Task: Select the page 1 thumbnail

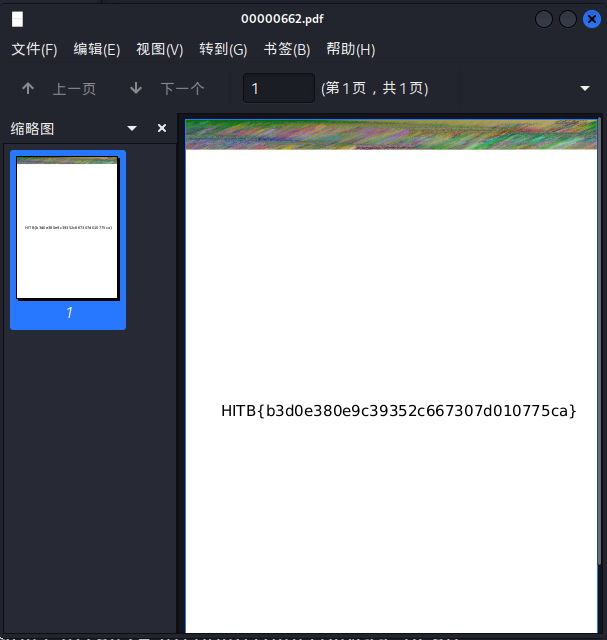Action: (67, 228)
